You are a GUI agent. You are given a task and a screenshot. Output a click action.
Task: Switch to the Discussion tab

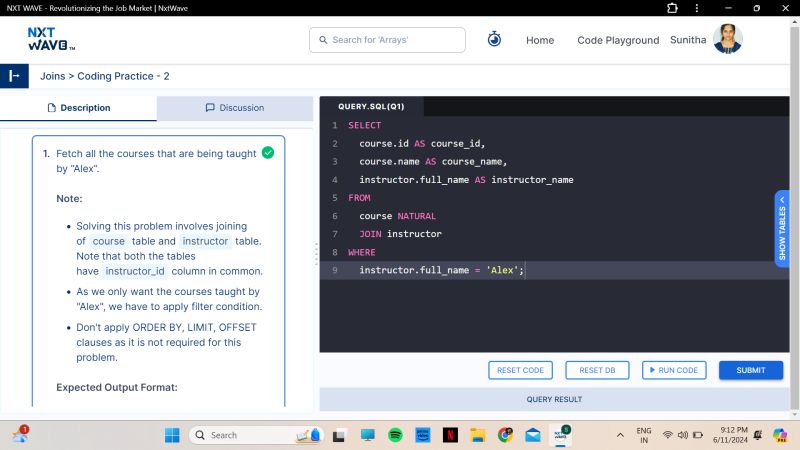[x=235, y=108]
